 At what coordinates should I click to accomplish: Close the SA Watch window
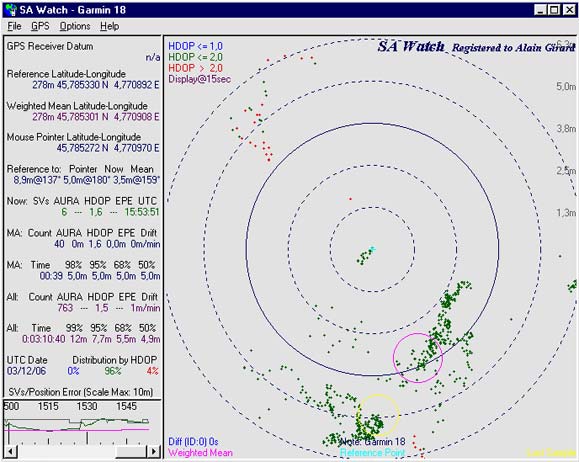(569, 10)
